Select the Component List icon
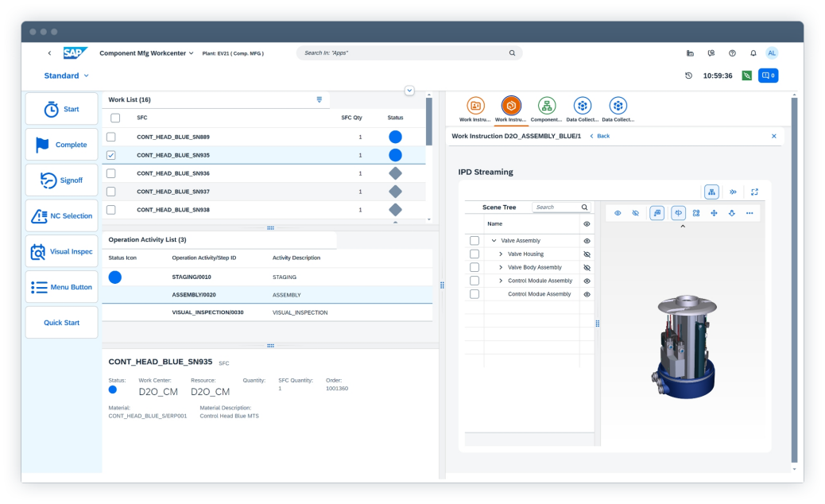Image resolution: width=825 pixels, height=504 pixels. coord(546,104)
